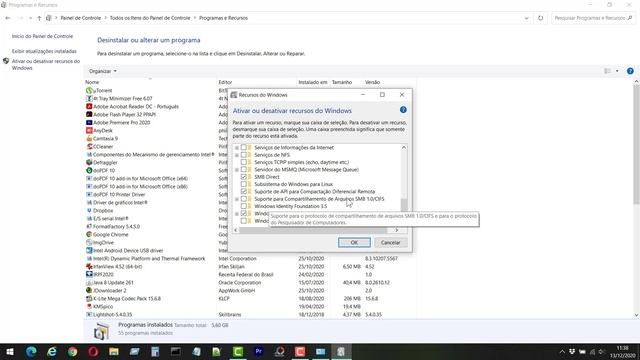The image size is (640, 360).
Task: Open help icon in Programas e Recursos toolbar
Action: click(x=630, y=71)
